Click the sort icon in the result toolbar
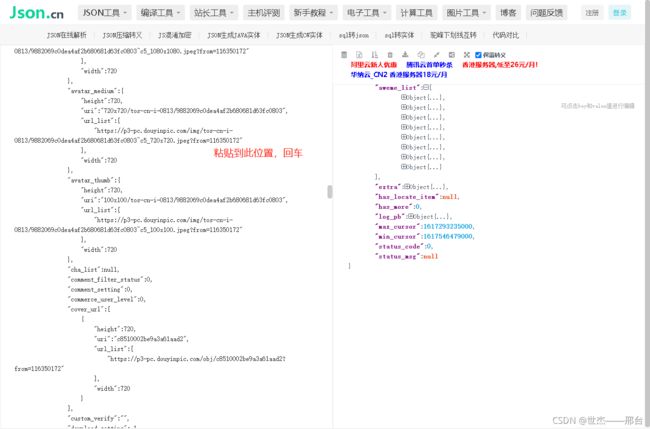Image resolution: width=650 pixels, height=429 pixels. (x=374, y=55)
